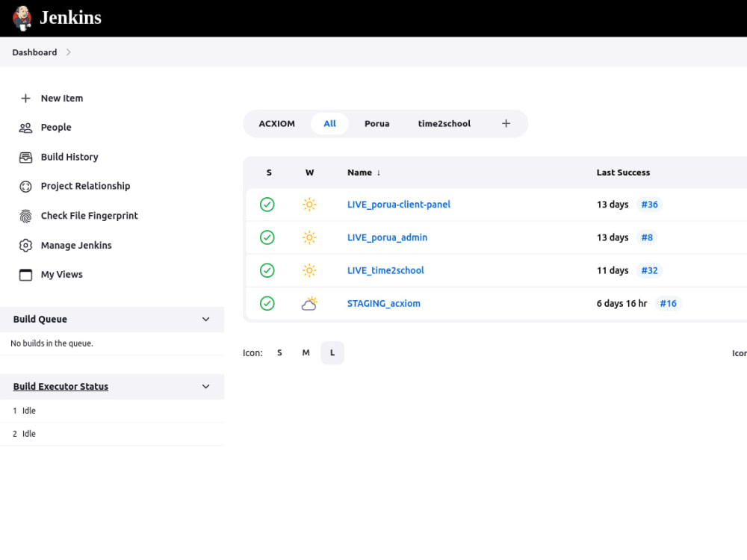
Task: Open build #36 of LIVE_porua-client-panel
Action: 649,205
